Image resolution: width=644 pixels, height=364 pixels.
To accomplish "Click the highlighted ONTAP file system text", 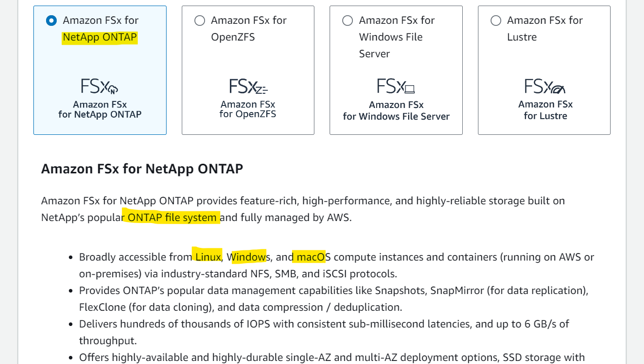I will tap(172, 217).
